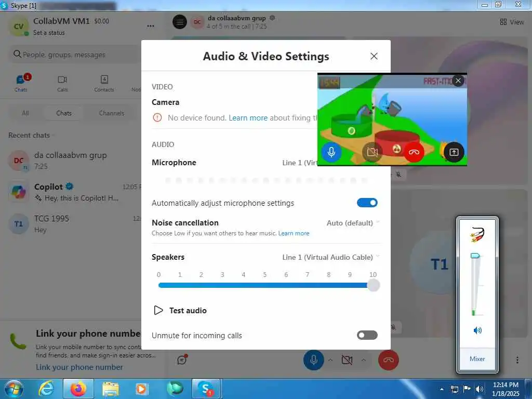This screenshot has width=532, height=399.
Task: Open Learn more link about camera fixing
Action: click(x=248, y=118)
